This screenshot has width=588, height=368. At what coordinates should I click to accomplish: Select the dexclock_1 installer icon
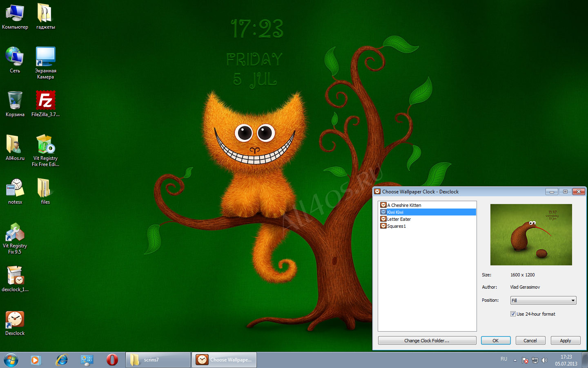pos(15,279)
